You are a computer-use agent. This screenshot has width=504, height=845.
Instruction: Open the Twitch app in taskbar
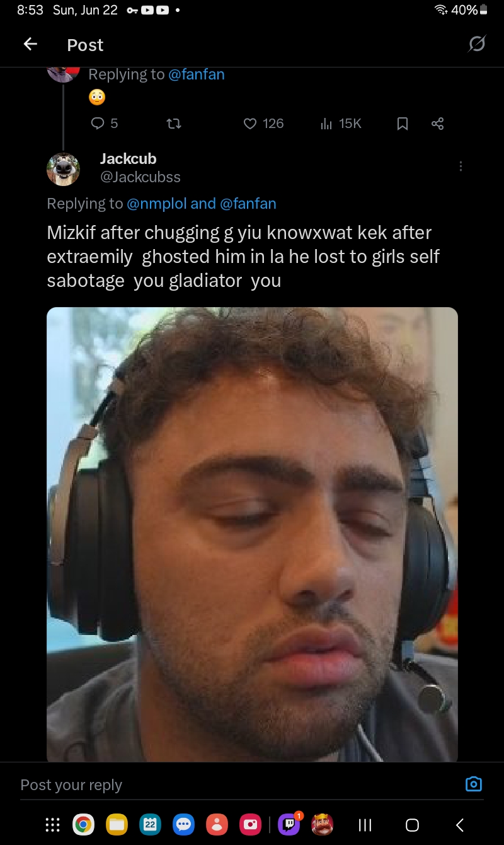[289, 824]
